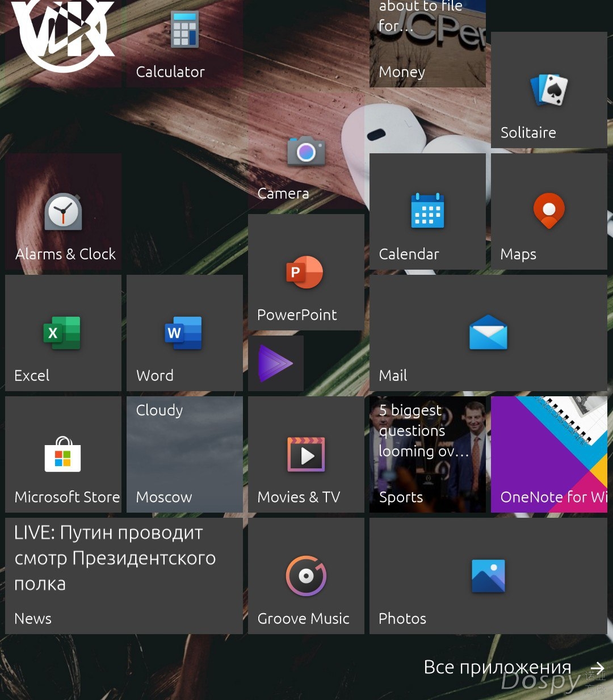Click the arrow beside Все приложения

point(597,668)
